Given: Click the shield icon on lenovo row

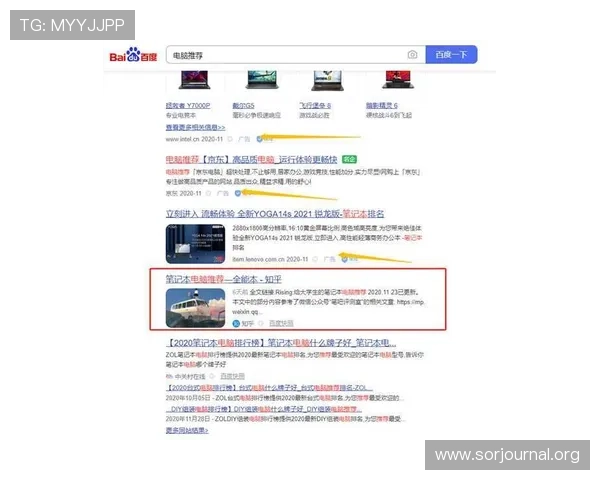Looking at the screenshot, I should click(x=344, y=259).
